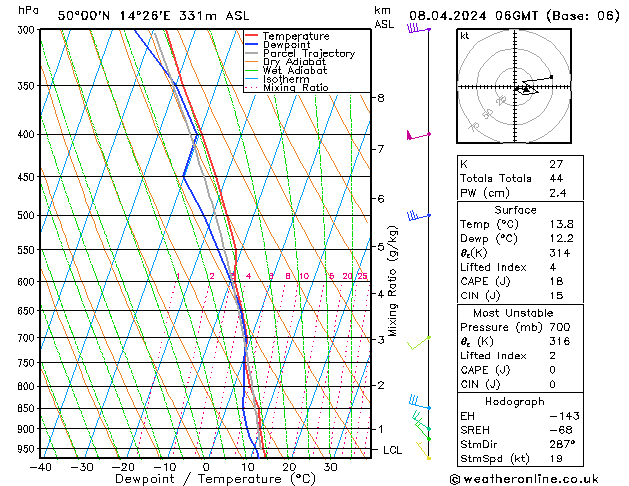The height and width of the screenshot is (486, 629).
Task: Click the surface Dewp value 12.2
Action: coord(562,239)
